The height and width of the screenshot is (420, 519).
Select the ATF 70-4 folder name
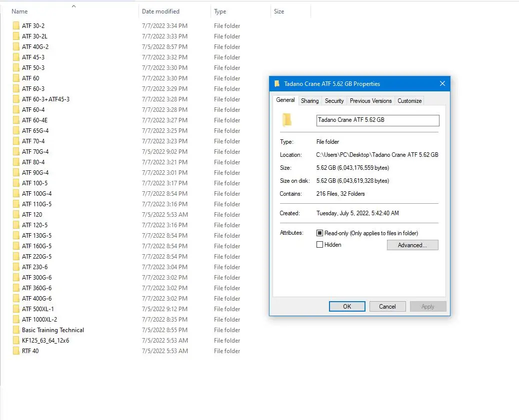[x=33, y=141]
